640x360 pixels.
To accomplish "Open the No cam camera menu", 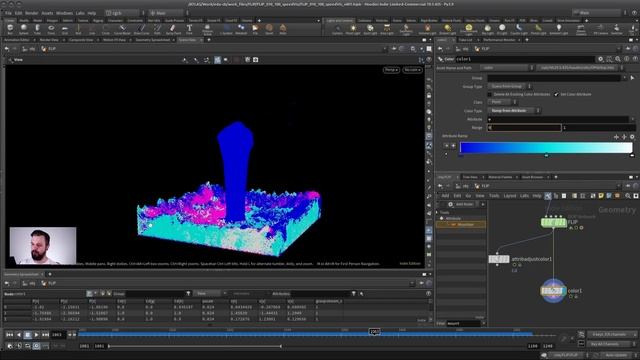I will (x=412, y=70).
